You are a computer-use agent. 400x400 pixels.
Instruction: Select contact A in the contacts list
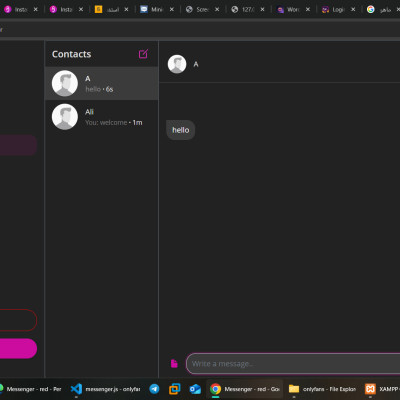pyautogui.click(x=101, y=83)
